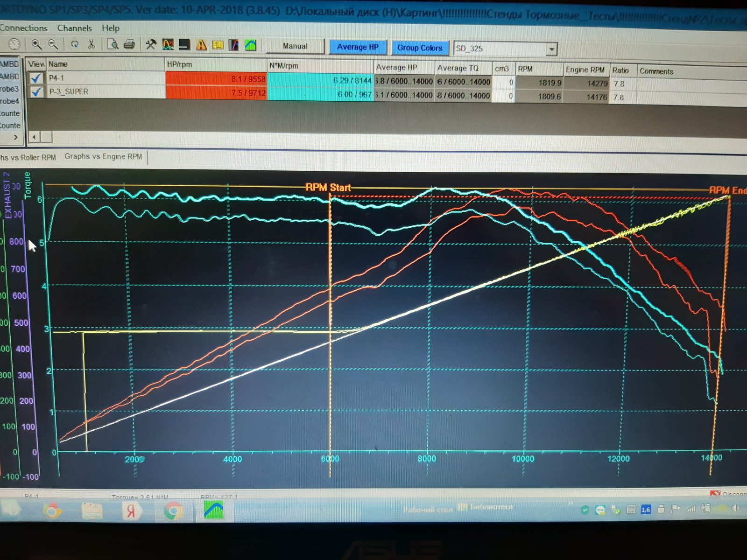Click the zoom out magnifier icon
This screenshot has width=747, height=560.
[53, 44]
